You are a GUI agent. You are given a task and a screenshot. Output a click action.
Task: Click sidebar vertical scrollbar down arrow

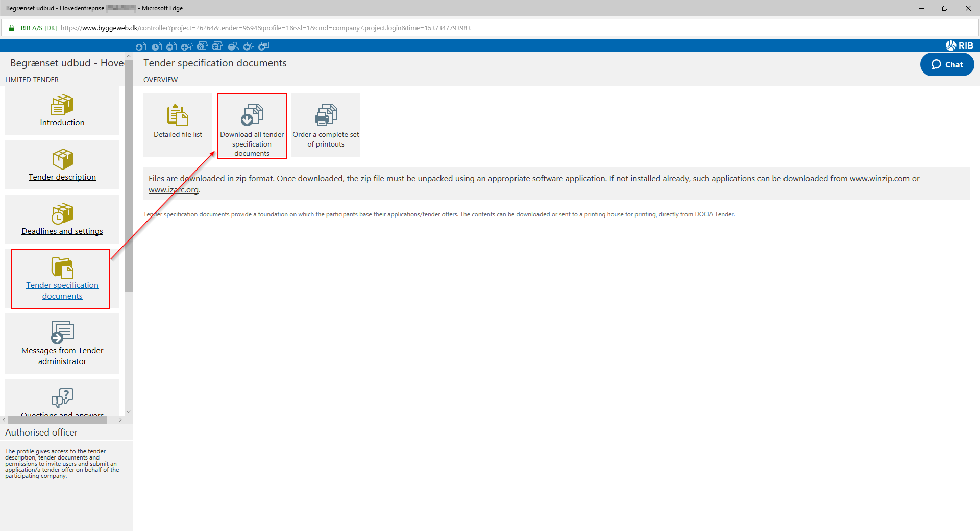[129, 411]
